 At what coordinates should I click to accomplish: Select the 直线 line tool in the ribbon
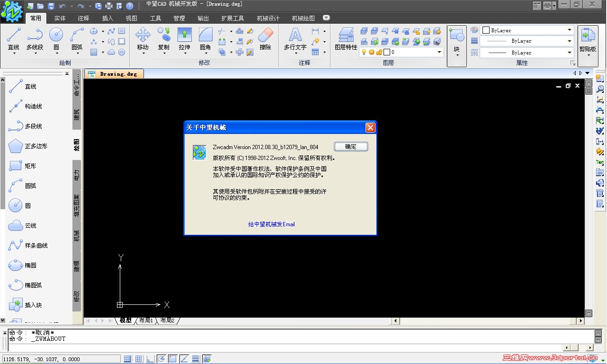tap(14, 39)
